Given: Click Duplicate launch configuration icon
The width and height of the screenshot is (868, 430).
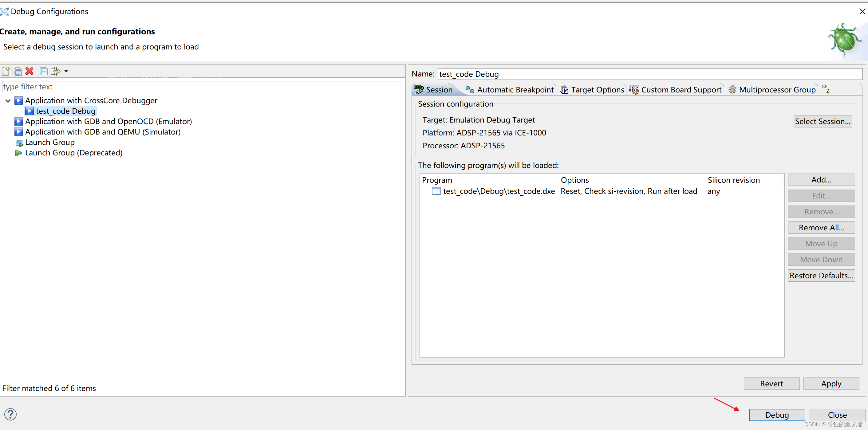Looking at the screenshot, I should tap(17, 71).
